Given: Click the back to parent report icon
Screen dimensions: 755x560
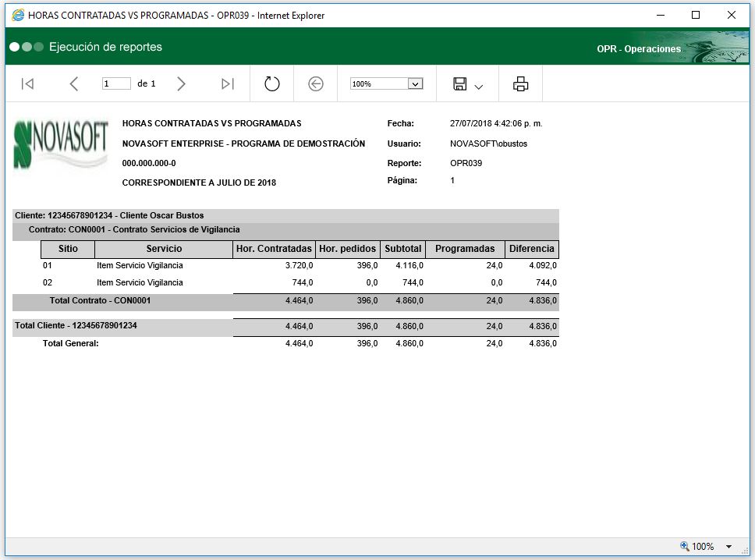Looking at the screenshot, I should 315,84.
